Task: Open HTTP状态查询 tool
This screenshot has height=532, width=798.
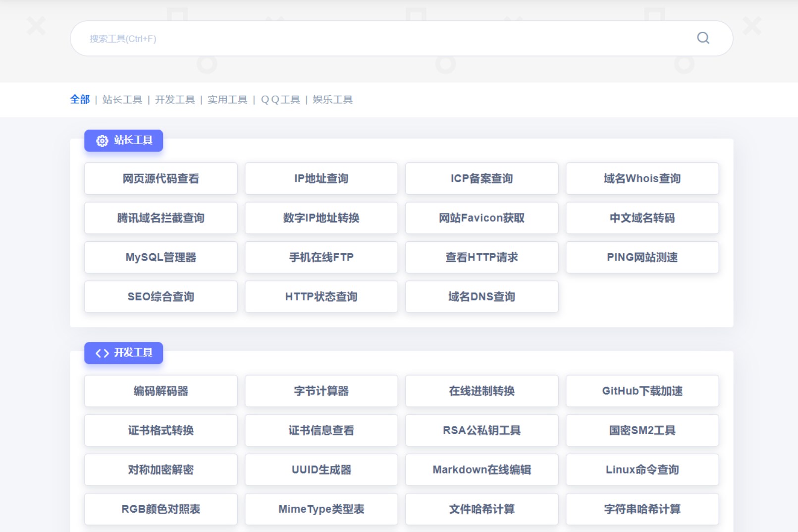Action: 321,297
